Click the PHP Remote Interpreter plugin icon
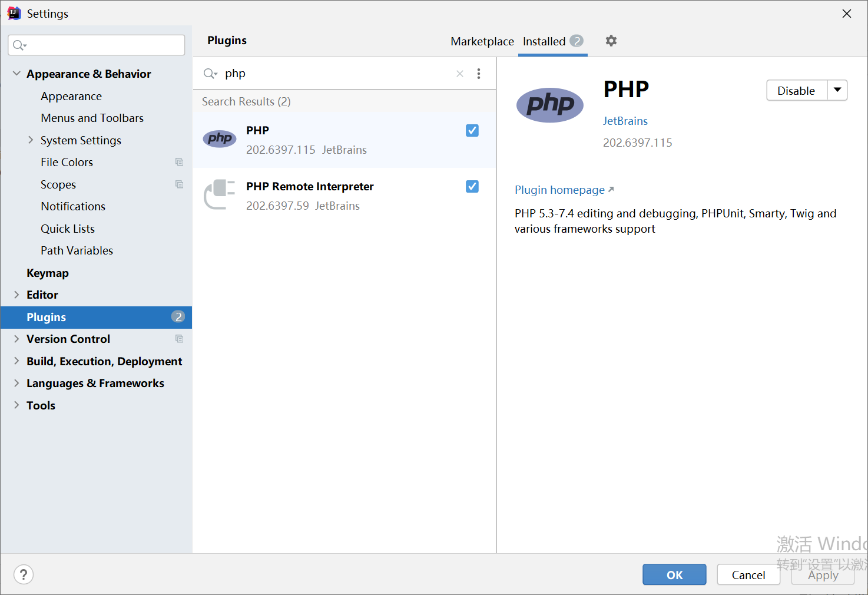Screen dimensions: 868x595 (219, 195)
